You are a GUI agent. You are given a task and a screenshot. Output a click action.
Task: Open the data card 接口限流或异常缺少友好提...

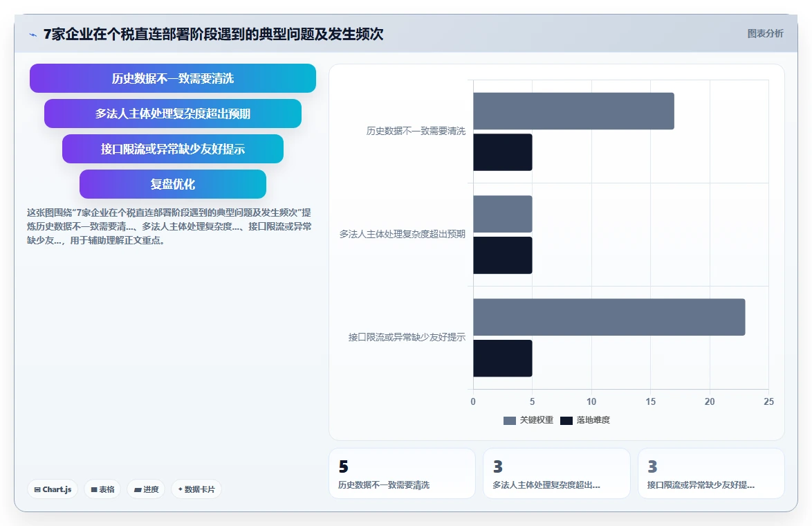(x=711, y=473)
